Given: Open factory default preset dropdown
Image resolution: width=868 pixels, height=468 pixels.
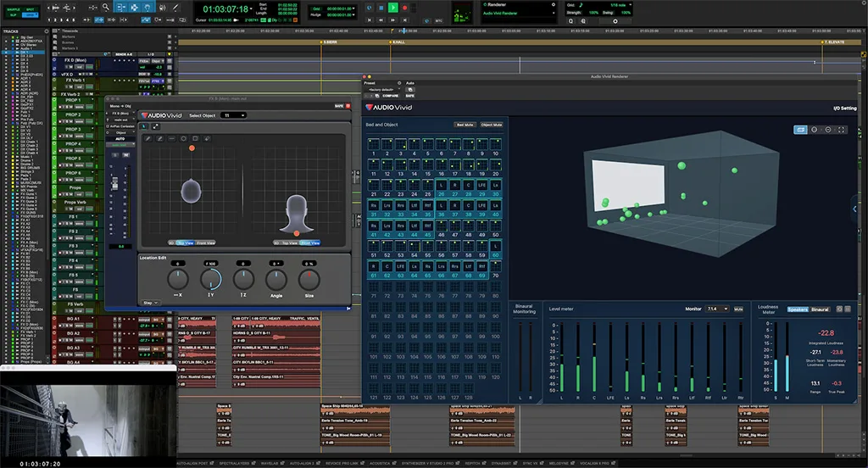Looking at the screenshot, I should [382, 89].
